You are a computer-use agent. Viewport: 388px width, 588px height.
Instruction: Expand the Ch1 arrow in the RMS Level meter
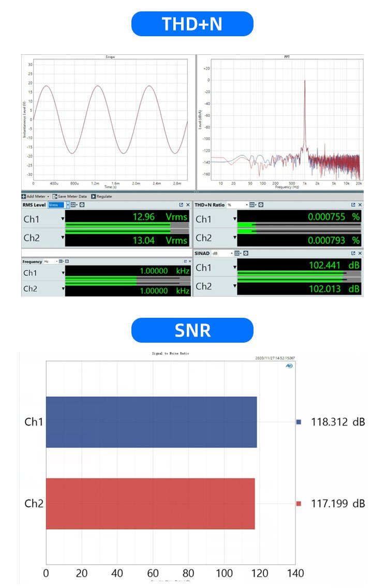63,219
